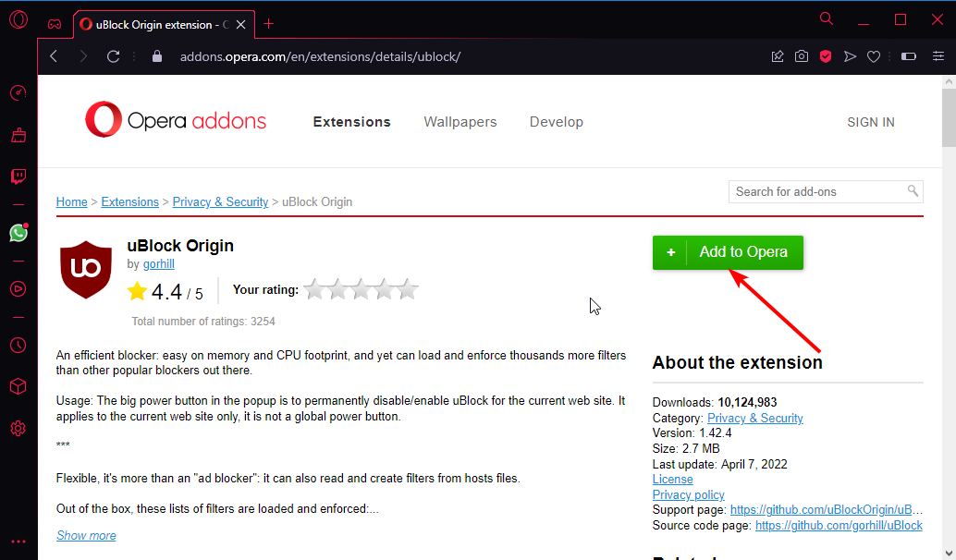956x560 pixels.
Task: Click the Add to Opera button
Action: pos(728,252)
